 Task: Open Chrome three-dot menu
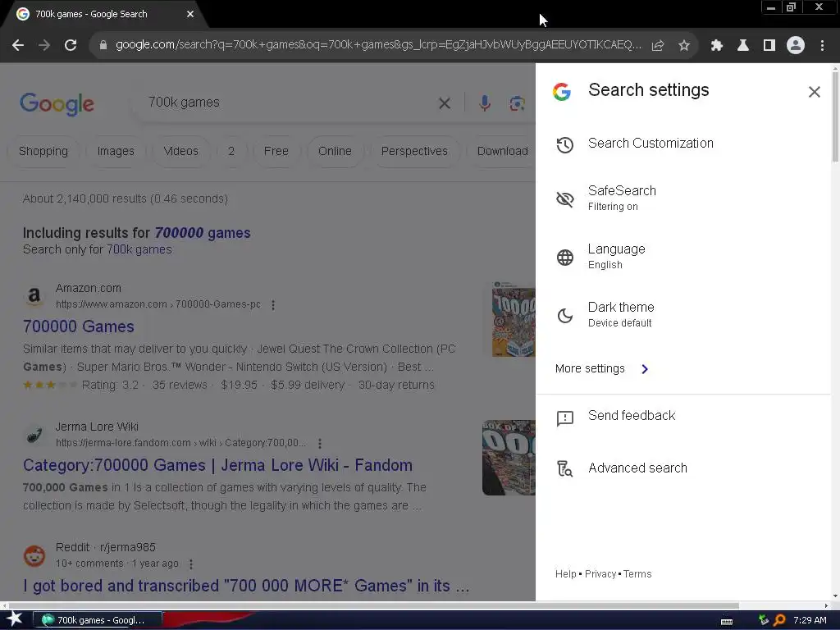tap(822, 46)
